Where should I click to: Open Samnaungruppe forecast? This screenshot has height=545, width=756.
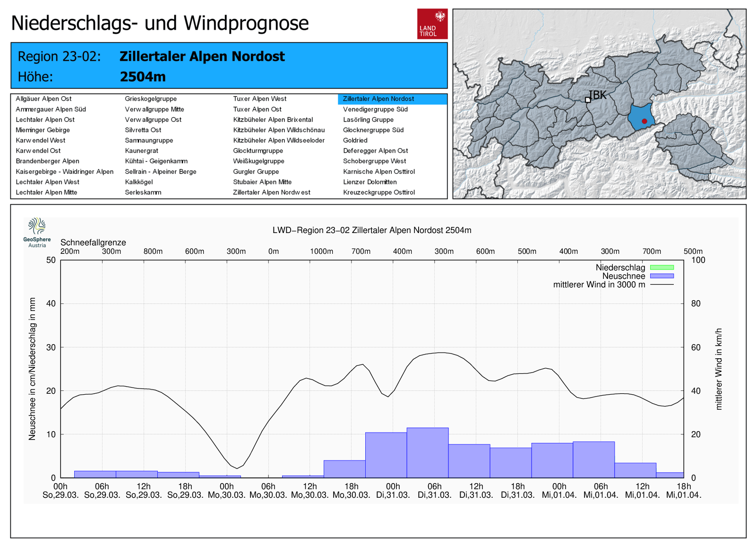tap(149, 140)
